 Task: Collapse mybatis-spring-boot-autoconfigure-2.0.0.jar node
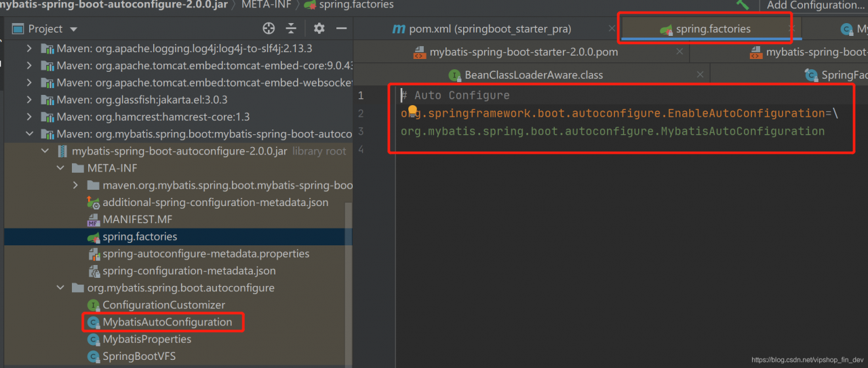click(x=45, y=151)
